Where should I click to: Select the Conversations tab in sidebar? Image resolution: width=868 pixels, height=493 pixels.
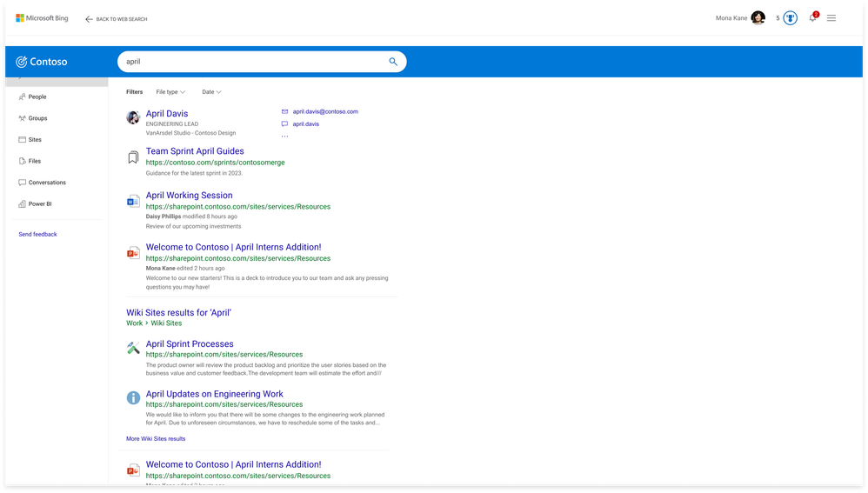(42, 183)
